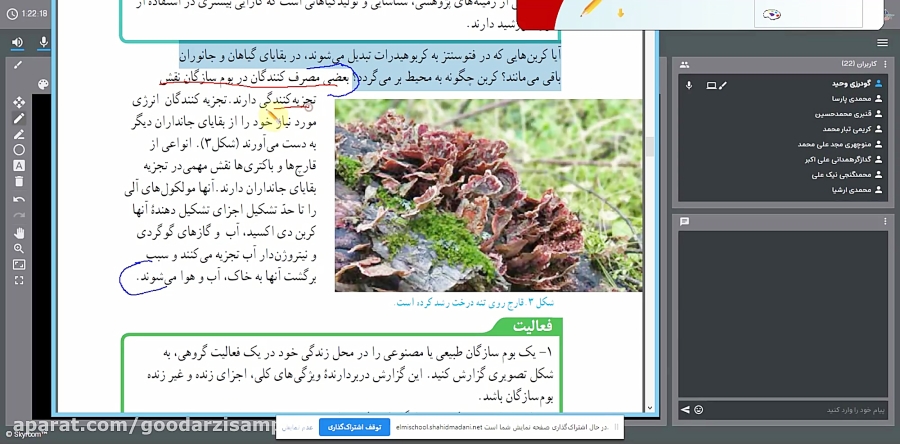This screenshot has height=444, width=900.
Task: Click the undo arrow
Action: tap(19, 200)
